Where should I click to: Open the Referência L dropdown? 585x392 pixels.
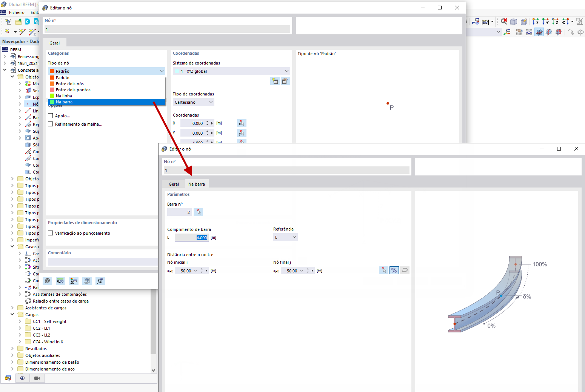click(285, 237)
